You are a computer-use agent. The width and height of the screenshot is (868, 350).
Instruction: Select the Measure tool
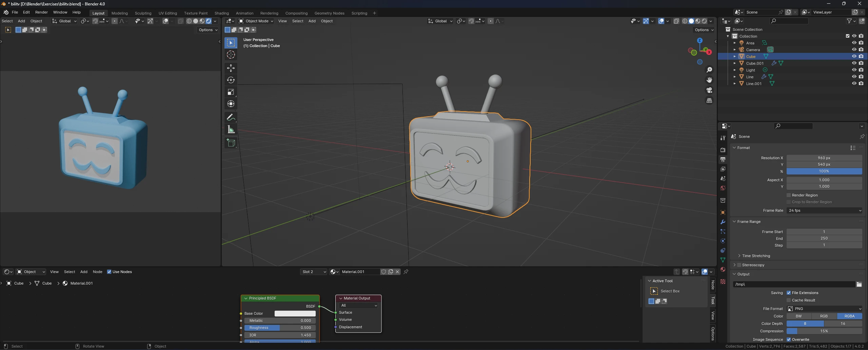(231, 129)
